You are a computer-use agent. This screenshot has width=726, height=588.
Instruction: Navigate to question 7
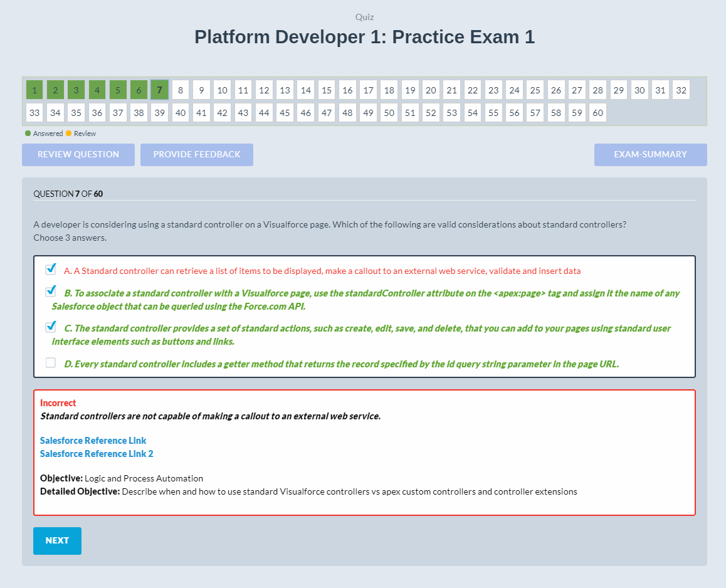[x=159, y=90]
